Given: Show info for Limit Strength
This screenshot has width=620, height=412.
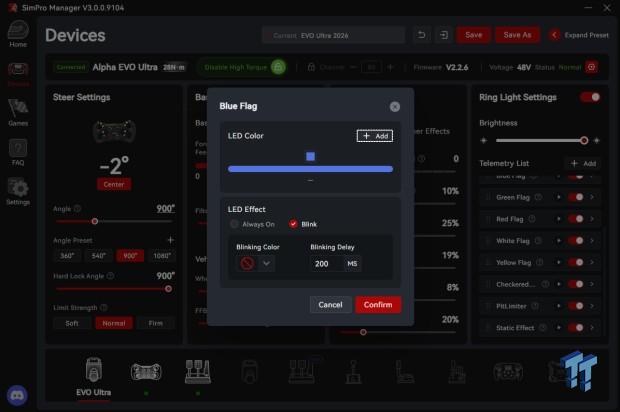Looking at the screenshot, I should click(104, 307).
